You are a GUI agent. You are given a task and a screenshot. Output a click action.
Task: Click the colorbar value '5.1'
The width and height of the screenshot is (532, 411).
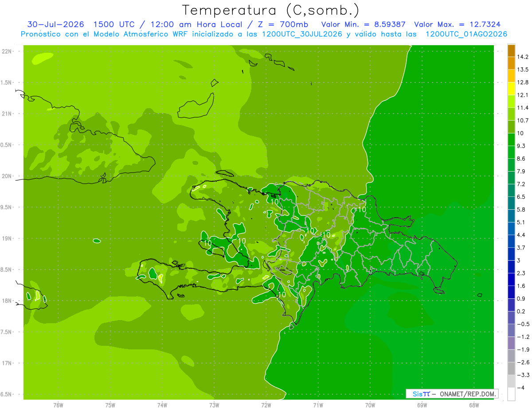[521, 223]
